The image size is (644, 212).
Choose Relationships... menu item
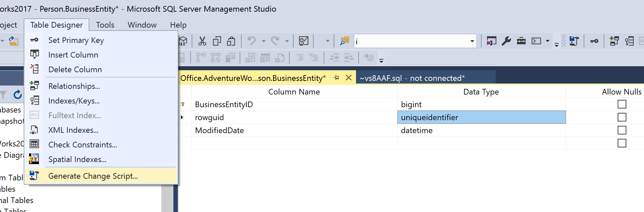tap(101, 86)
